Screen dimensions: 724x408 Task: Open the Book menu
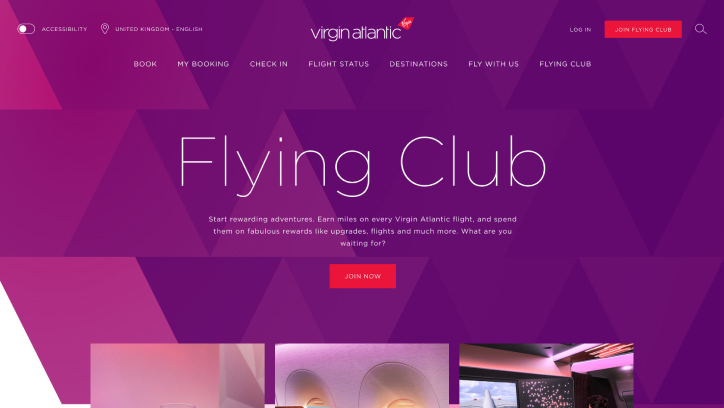coord(145,64)
